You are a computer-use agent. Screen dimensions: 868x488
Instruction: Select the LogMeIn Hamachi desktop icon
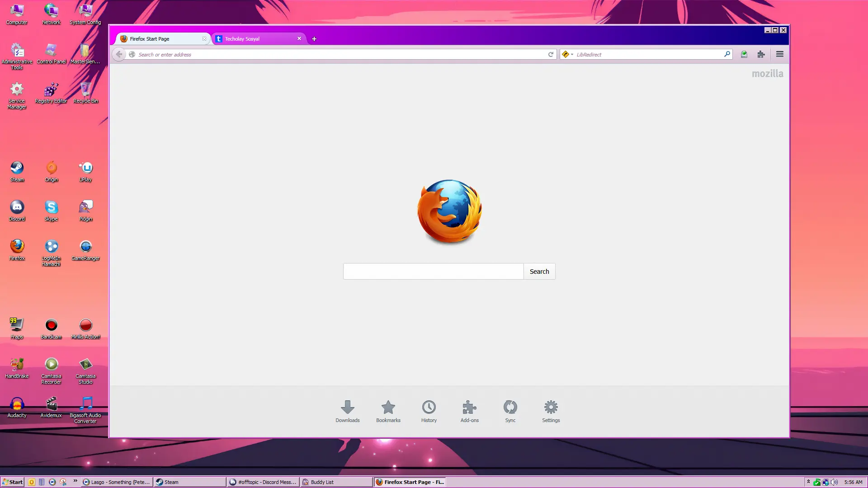pyautogui.click(x=51, y=253)
